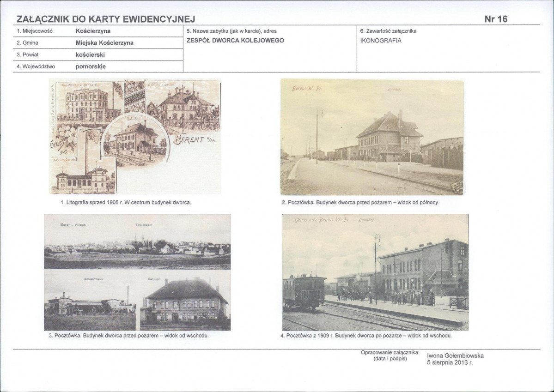The image size is (554, 392).
Task: Click caption 1 about the 1905 lithograph
Action: click(x=126, y=202)
